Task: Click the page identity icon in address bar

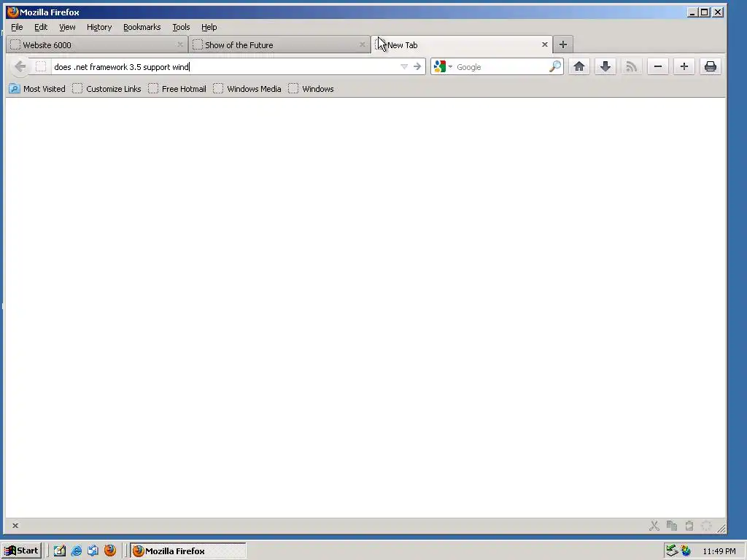Action: [x=41, y=66]
